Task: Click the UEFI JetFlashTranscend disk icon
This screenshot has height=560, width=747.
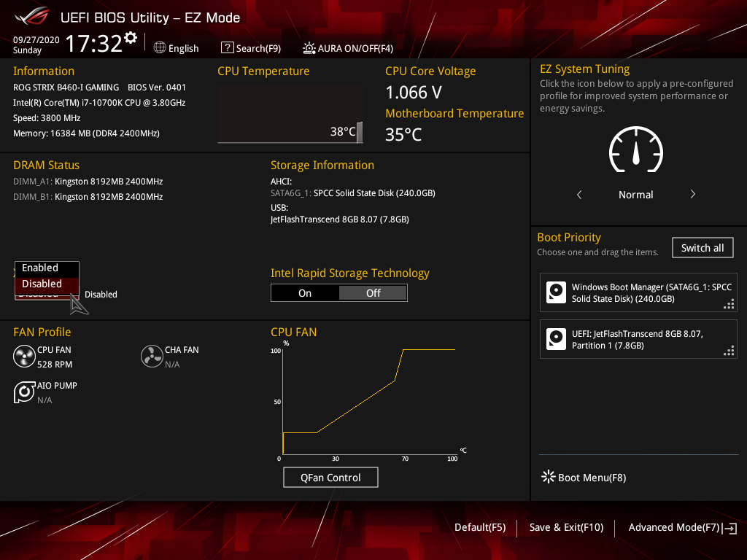Action: pos(556,339)
